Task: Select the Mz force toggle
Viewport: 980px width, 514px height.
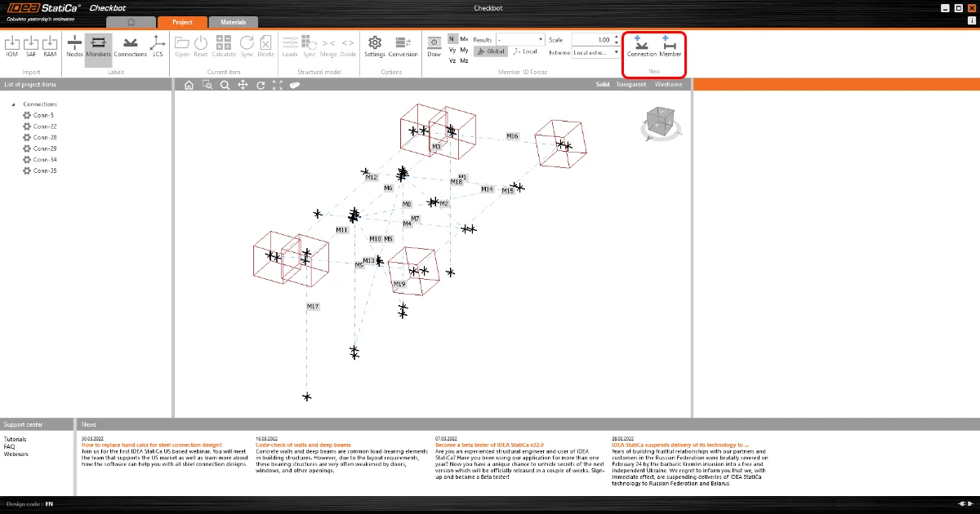Action: point(464,60)
